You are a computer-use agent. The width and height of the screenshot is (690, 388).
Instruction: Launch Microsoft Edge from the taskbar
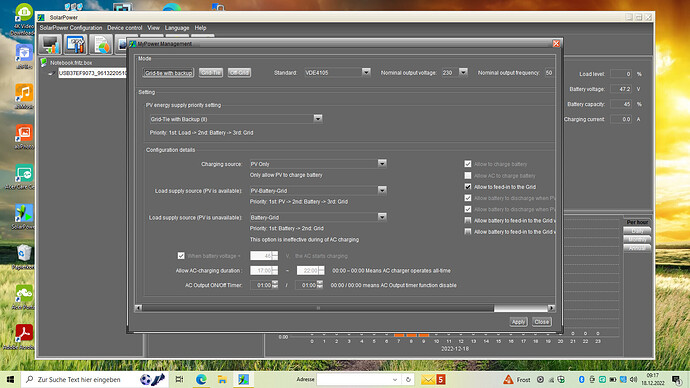(201, 379)
